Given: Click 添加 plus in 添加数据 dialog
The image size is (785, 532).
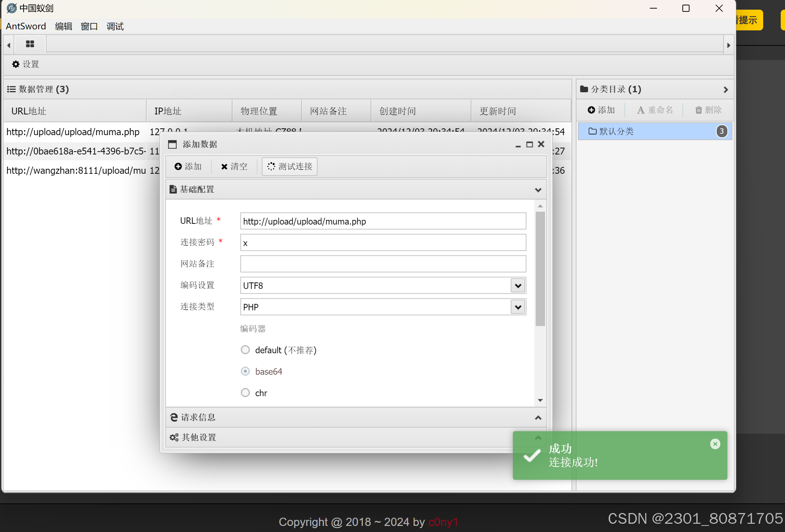Looking at the screenshot, I should click(188, 167).
